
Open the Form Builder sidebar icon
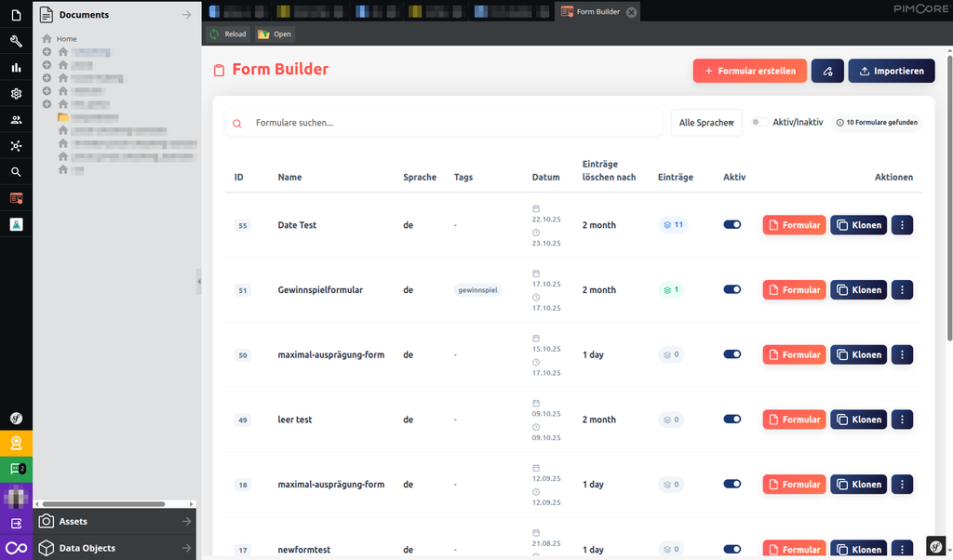(17, 198)
